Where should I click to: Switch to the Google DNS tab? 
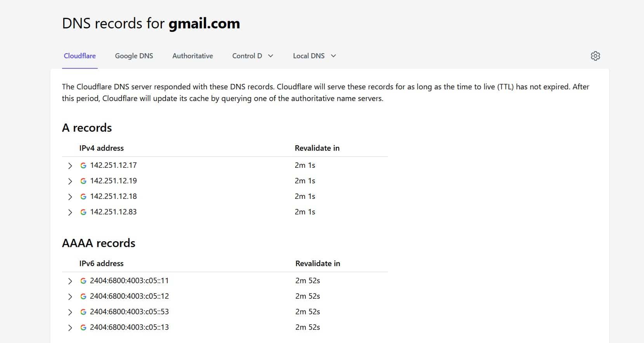point(134,56)
